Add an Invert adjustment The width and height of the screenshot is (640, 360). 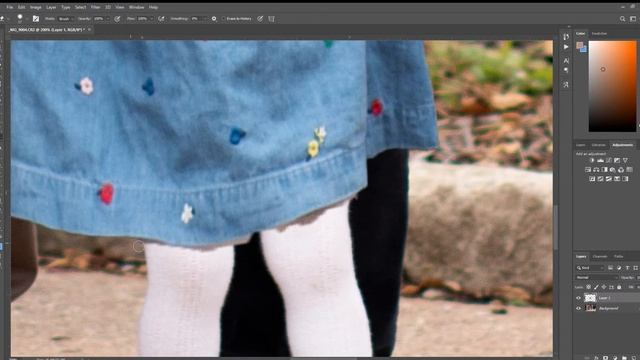pos(592,179)
